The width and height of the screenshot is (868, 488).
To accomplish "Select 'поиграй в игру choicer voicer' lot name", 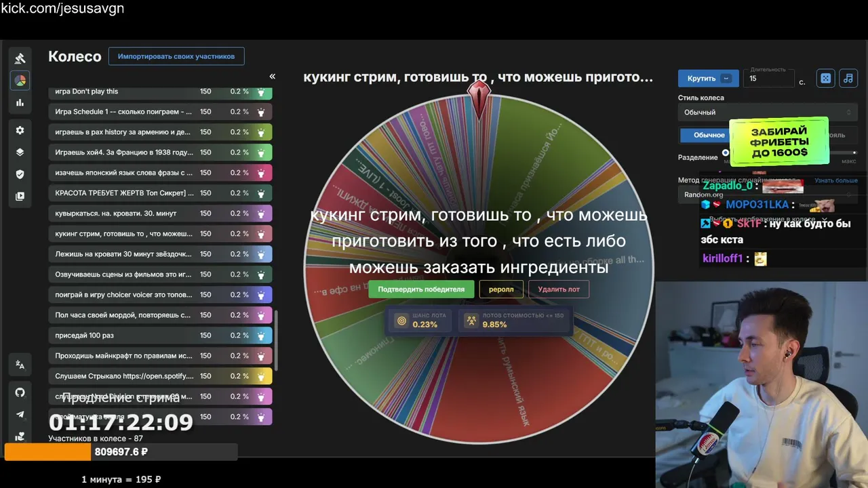I will pos(124,295).
